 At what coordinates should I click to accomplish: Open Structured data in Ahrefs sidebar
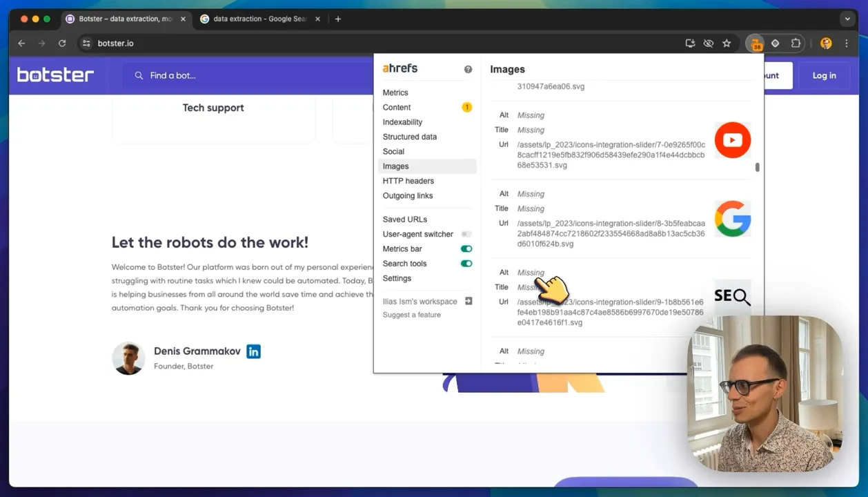(410, 137)
